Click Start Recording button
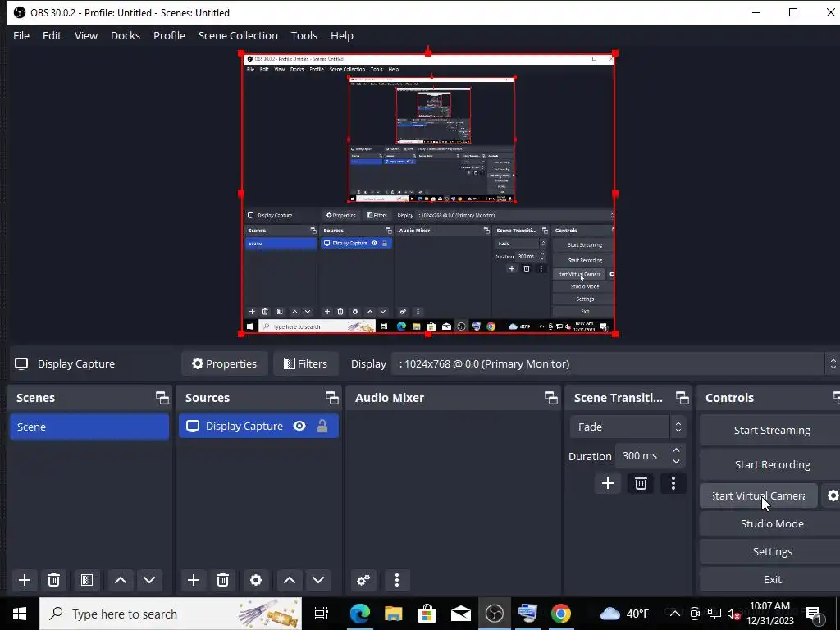Screen dimensions: 840x630 tap(771, 464)
